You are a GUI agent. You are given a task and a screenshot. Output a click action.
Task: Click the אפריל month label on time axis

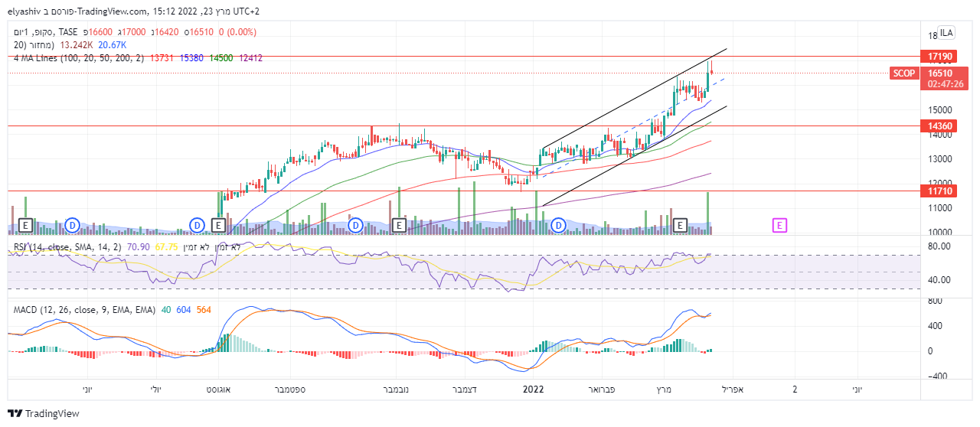coord(733,390)
